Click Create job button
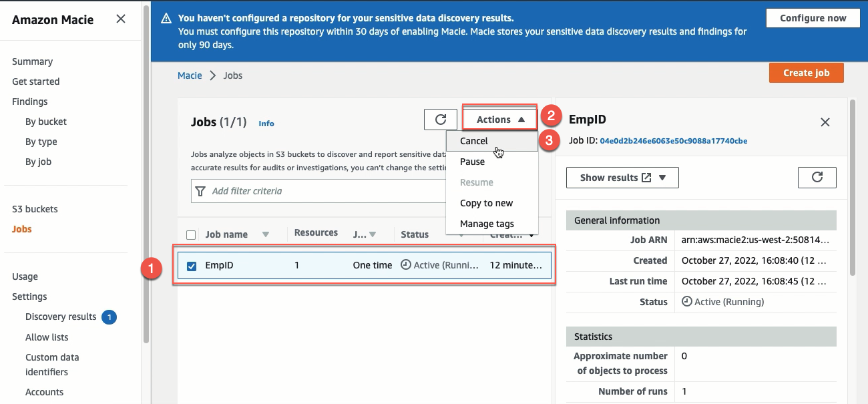 (806, 73)
